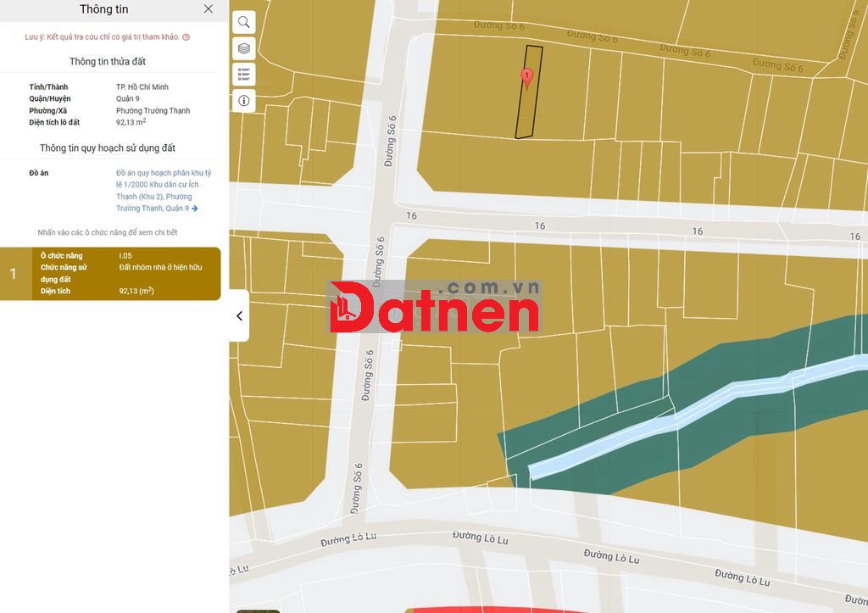
Task: Click the vertical Đường Số 6 road label
Action: point(391,141)
